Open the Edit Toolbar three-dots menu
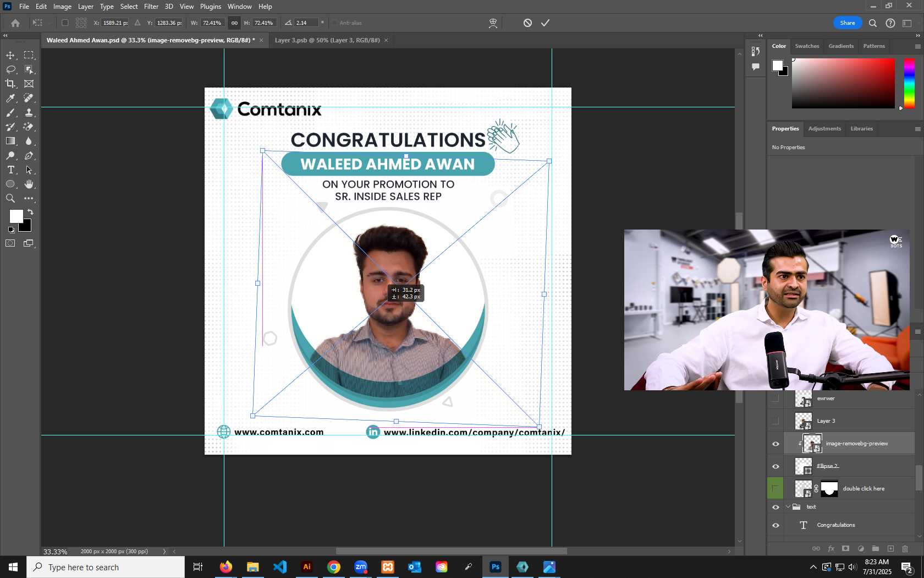This screenshot has height=578, width=924. (29, 199)
